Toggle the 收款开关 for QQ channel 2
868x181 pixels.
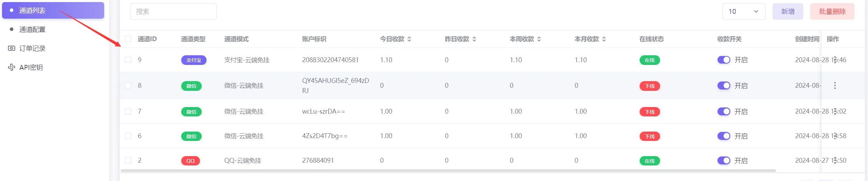tap(723, 161)
